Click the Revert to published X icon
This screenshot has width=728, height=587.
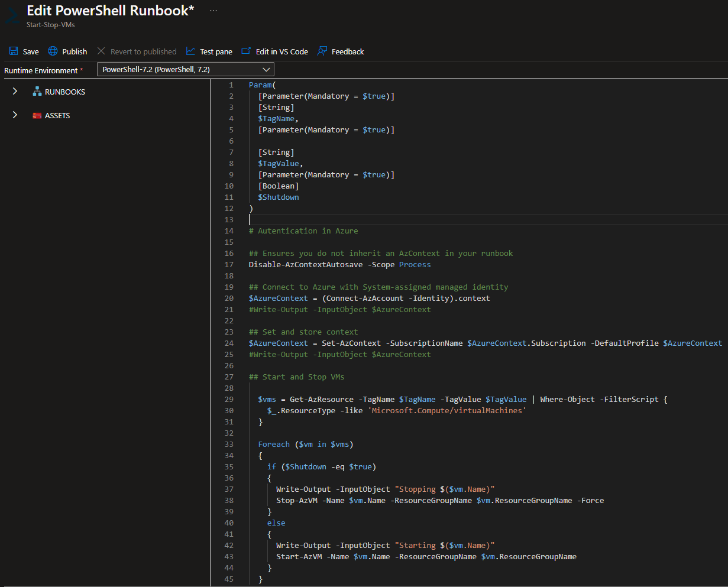click(101, 51)
